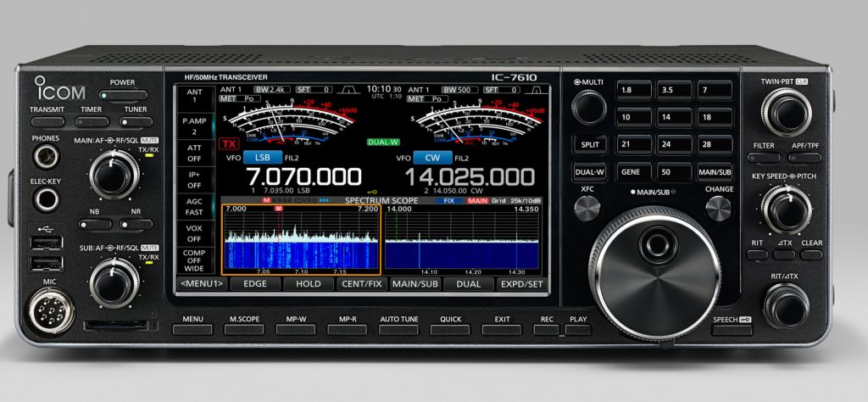
Task: Toggle the SPLIT button
Action: click(x=590, y=144)
